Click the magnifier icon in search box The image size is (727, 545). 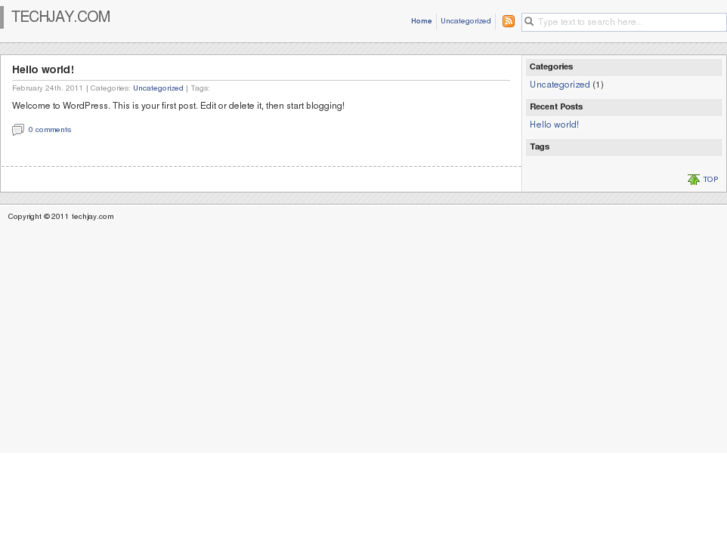point(529,21)
